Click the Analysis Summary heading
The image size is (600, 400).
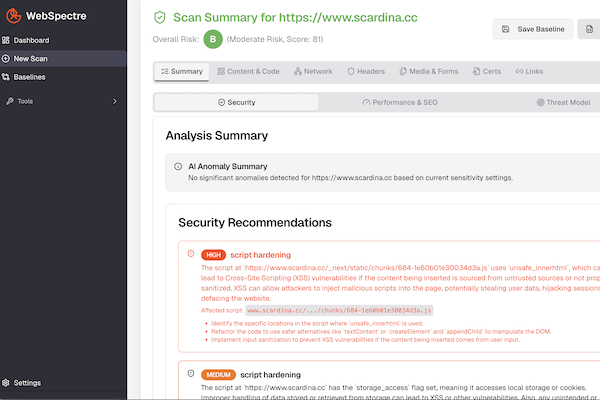[x=217, y=136]
